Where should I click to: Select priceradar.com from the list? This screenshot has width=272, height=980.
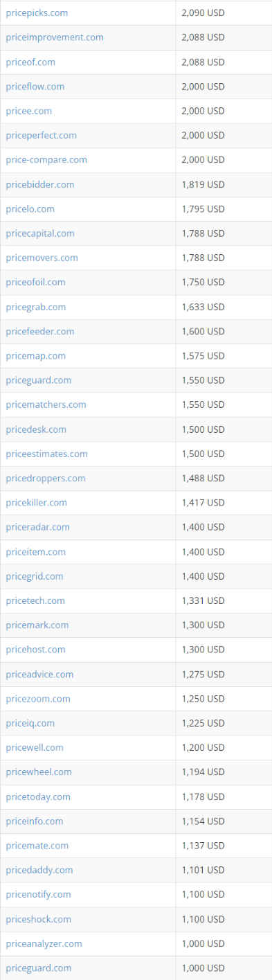pos(38,527)
